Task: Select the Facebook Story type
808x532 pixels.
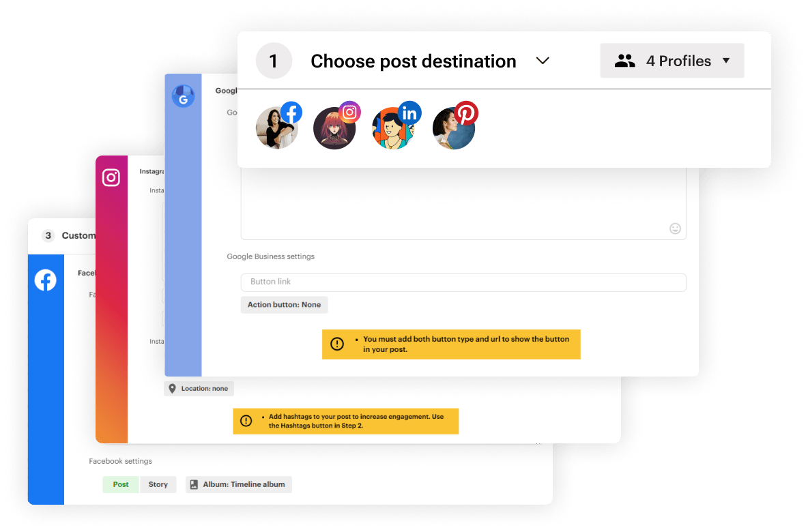Action: tap(158, 484)
